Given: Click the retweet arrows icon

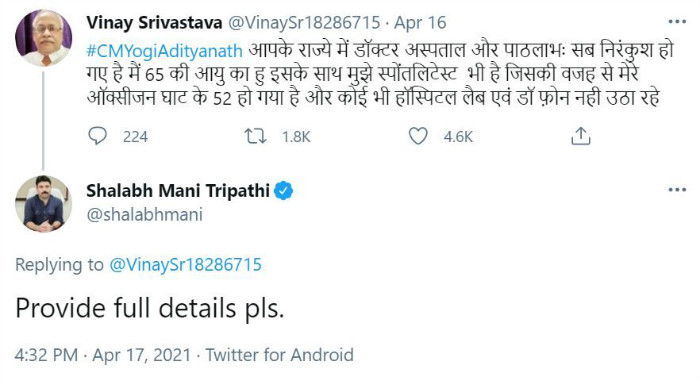Looking at the screenshot, I should tap(255, 136).
